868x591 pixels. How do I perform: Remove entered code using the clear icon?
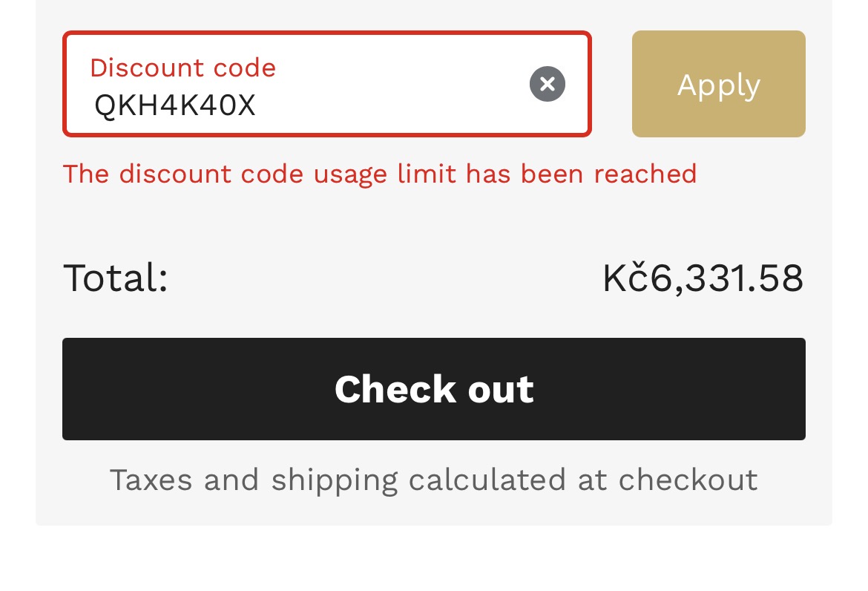click(x=547, y=84)
